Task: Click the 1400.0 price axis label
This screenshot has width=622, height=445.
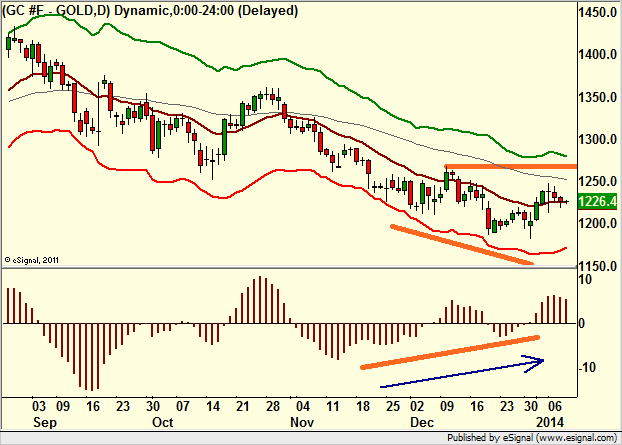Action: (597, 54)
